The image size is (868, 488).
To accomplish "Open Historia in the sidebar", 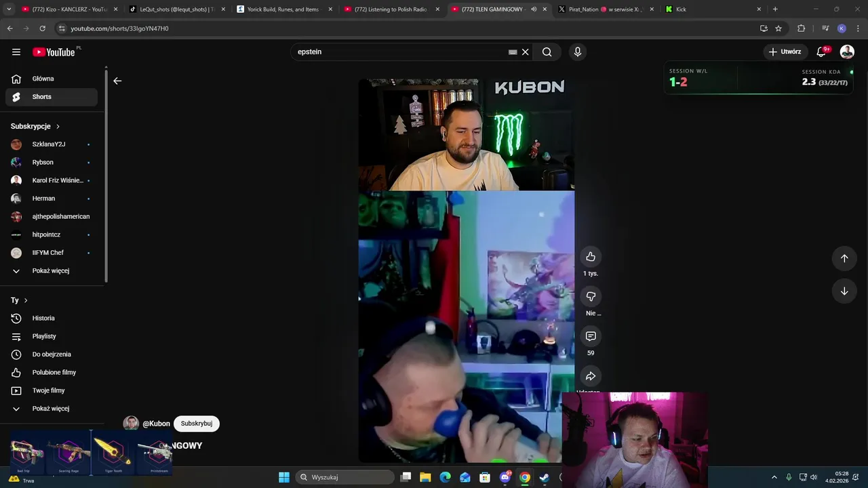I will 52,319.
